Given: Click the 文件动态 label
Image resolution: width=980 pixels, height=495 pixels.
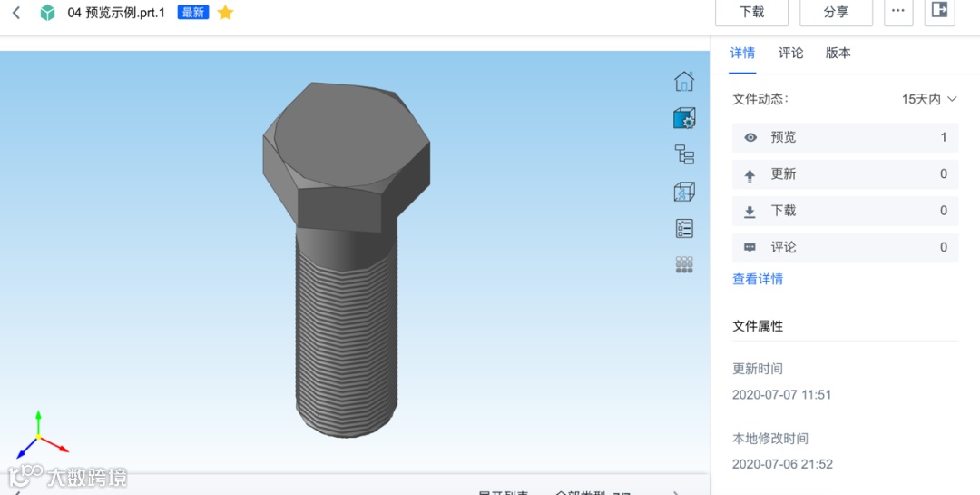Looking at the screenshot, I should click(x=760, y=99).
